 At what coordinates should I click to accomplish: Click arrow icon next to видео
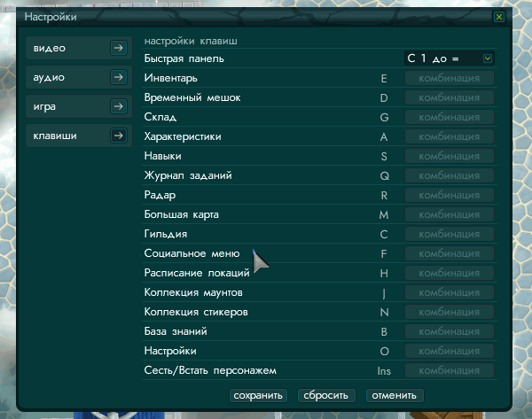pos(119,48)
